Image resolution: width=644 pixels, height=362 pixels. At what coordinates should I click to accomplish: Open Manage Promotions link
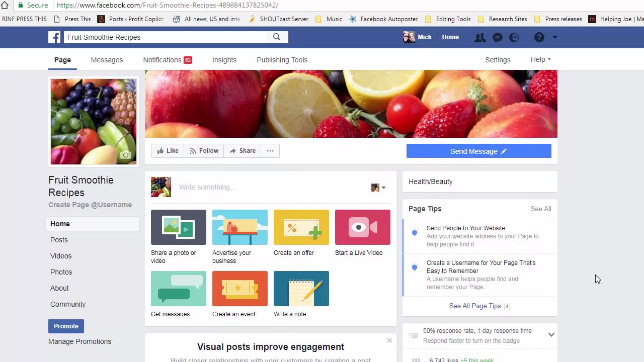click(x=79, y=341)
